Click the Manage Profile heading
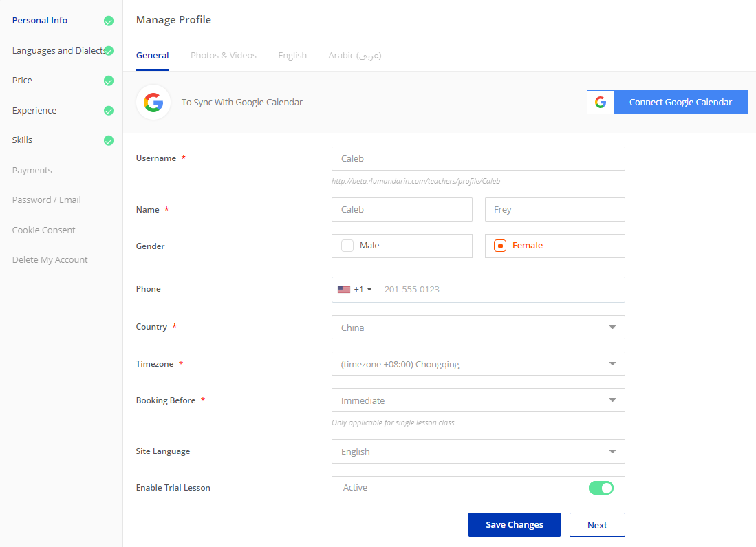This screenshot has width=756, height=547. [x=173, y=20]
